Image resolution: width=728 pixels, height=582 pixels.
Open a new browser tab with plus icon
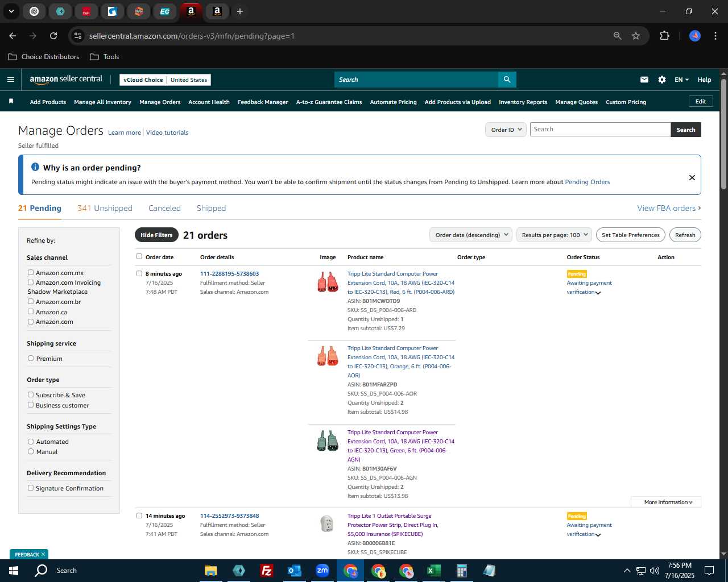[240, 11]
